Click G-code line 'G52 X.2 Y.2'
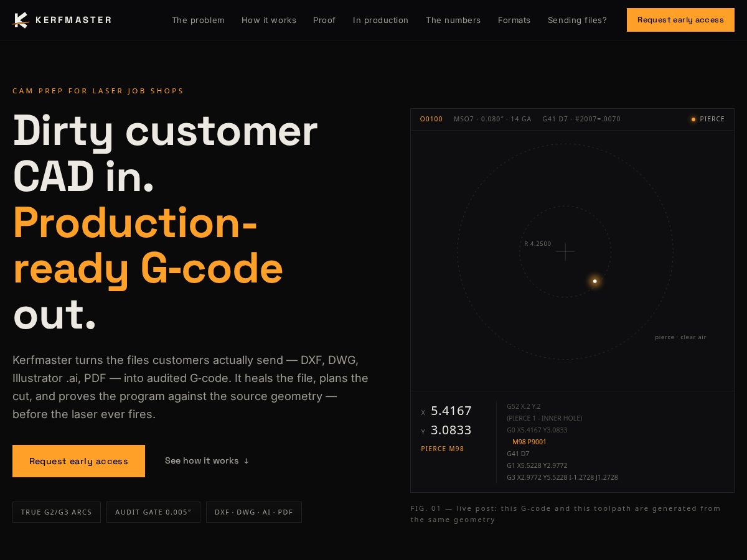This screenshot has height=560, width=747. click(524, 406)
